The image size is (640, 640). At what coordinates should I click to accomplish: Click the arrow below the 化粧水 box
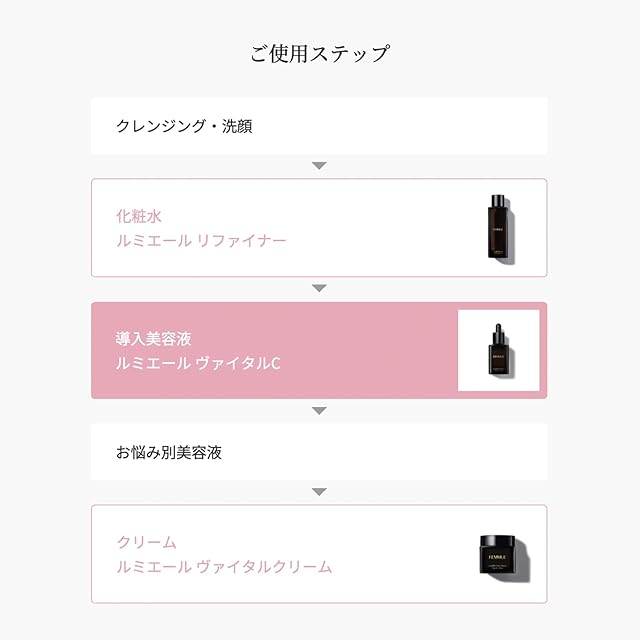pyautogui.click(x=319, y=288)
